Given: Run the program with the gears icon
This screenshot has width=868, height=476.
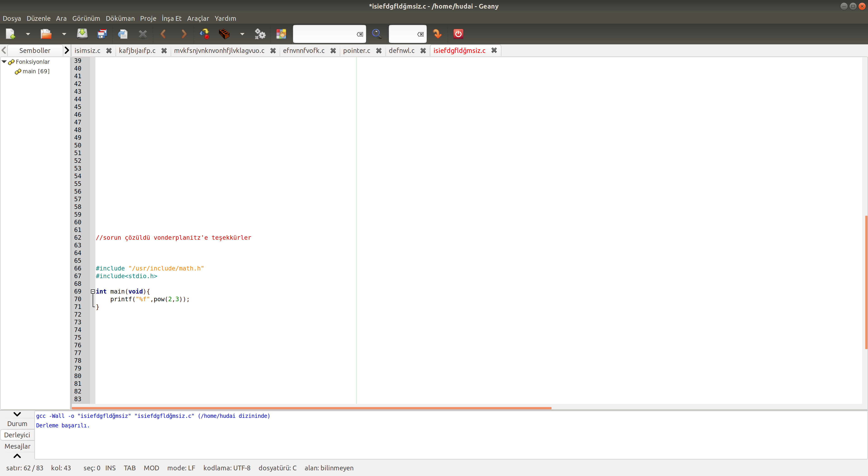Looking at the screenshot, I should coord(260,34).
